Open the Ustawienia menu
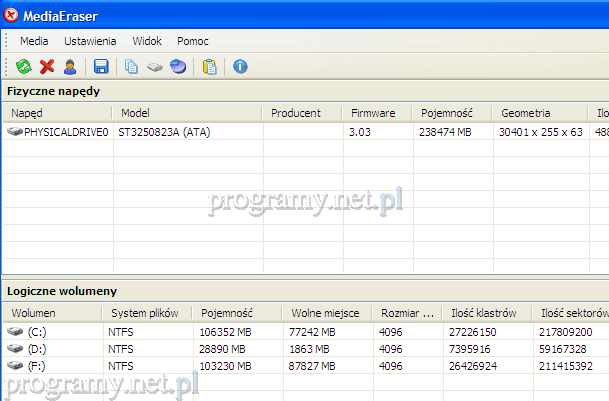This screenshot has width=609, height=401. tap(91, 41)
